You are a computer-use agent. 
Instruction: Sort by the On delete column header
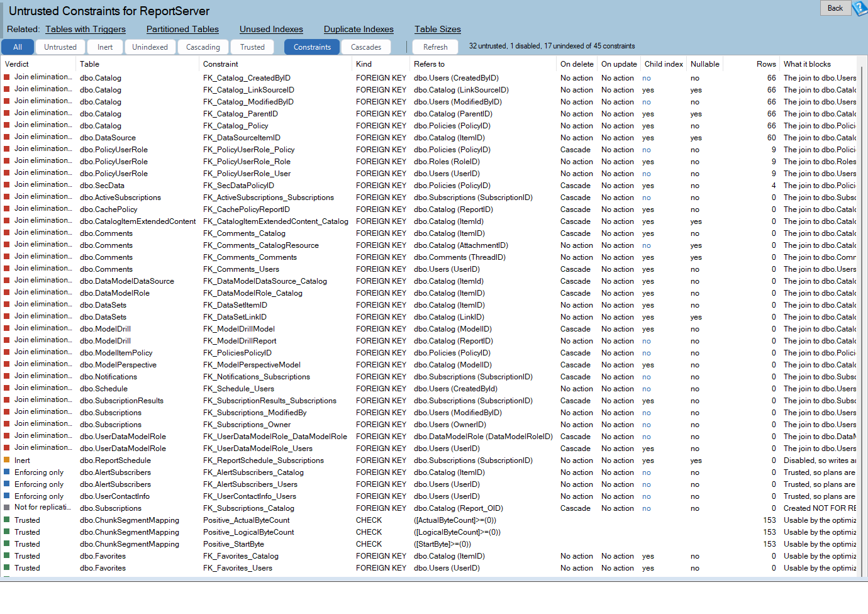(577, 64)
